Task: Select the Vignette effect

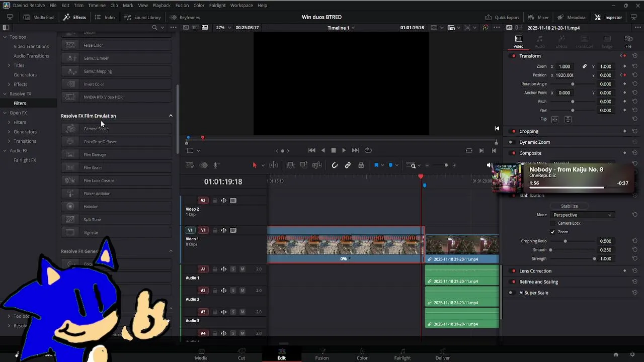Action: 116,232
